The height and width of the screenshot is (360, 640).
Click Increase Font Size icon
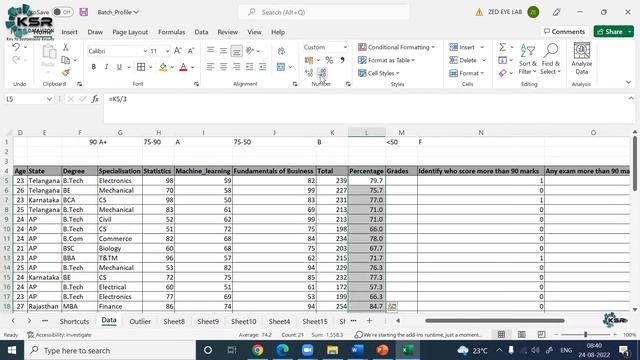[178, 51]
